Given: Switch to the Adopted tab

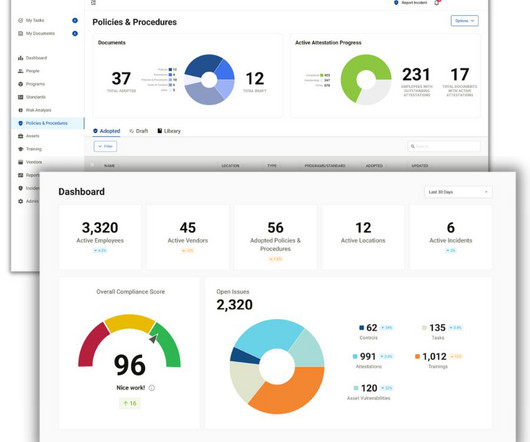Looking at the screenshot, I should (106, 131).
